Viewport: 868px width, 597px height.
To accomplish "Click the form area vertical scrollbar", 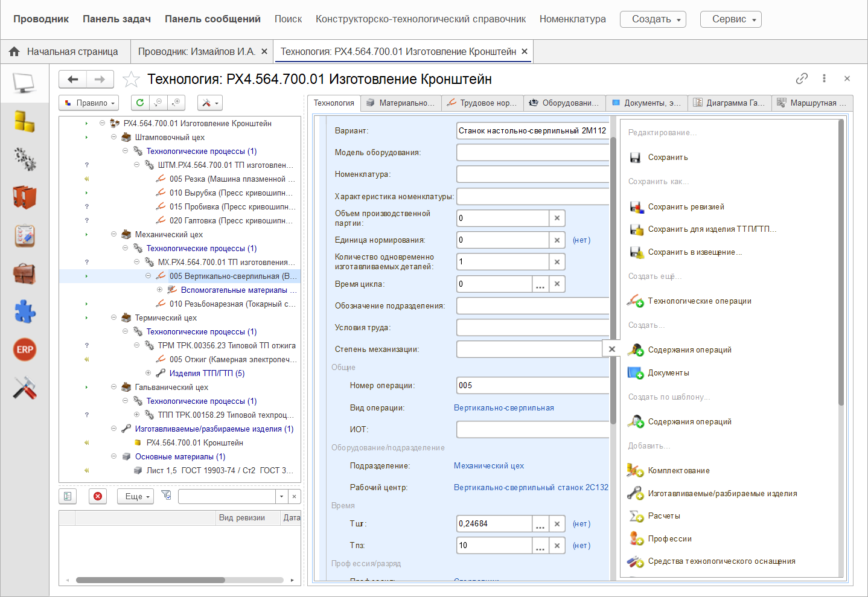I will click(x=613, y=280).
